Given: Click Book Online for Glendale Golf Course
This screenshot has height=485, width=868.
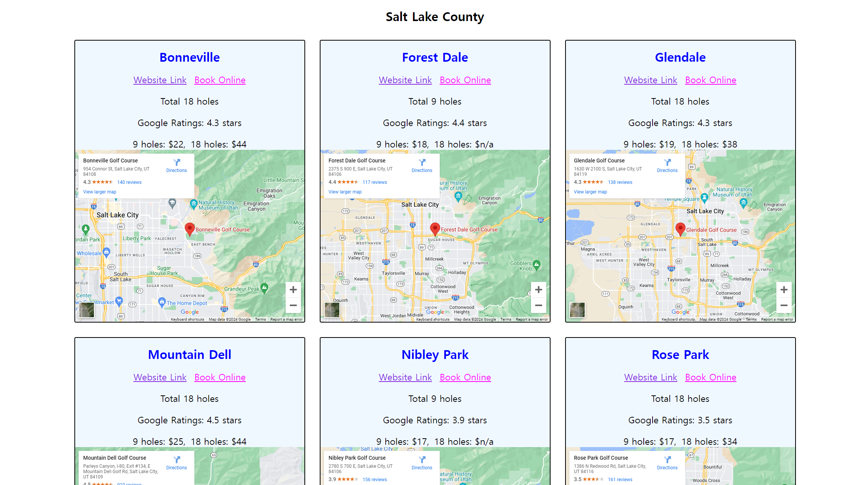Looking at the screenshot, I should click(x=710, y=79).
